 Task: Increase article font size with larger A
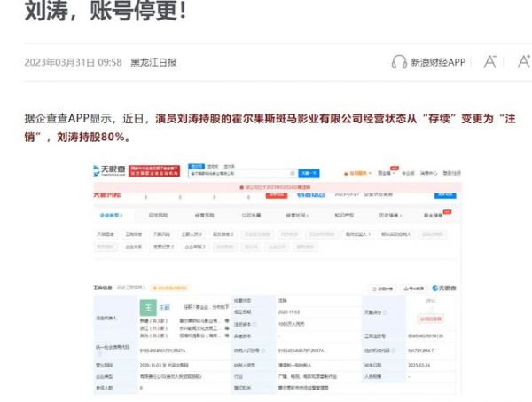point(523,62)
